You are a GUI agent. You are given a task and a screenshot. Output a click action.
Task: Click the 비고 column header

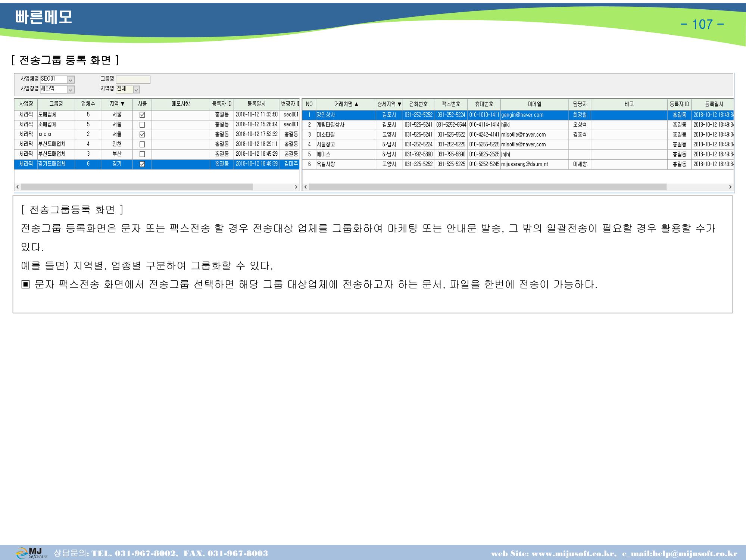(629, 104)
